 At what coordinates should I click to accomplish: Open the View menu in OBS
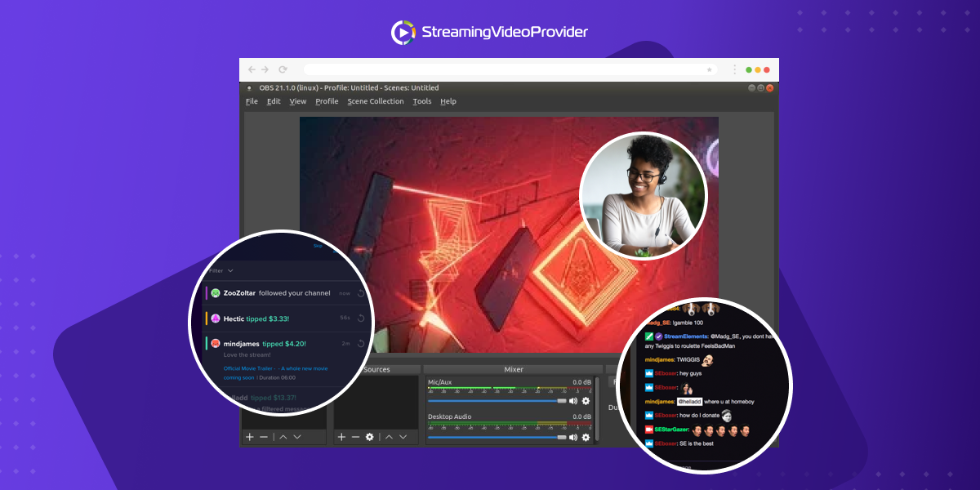point(297,101)
